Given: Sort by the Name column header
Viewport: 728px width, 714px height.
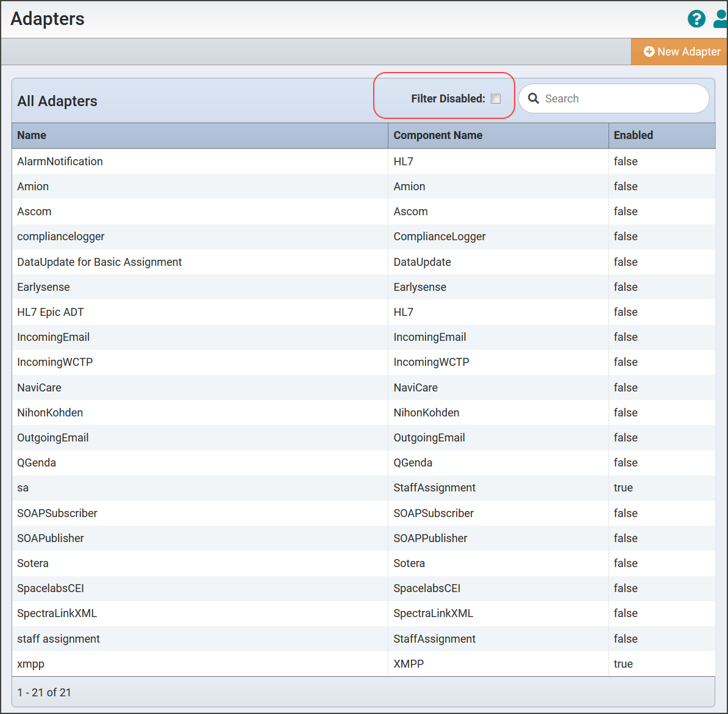Looking at the screenshot, I should [32, 135].
